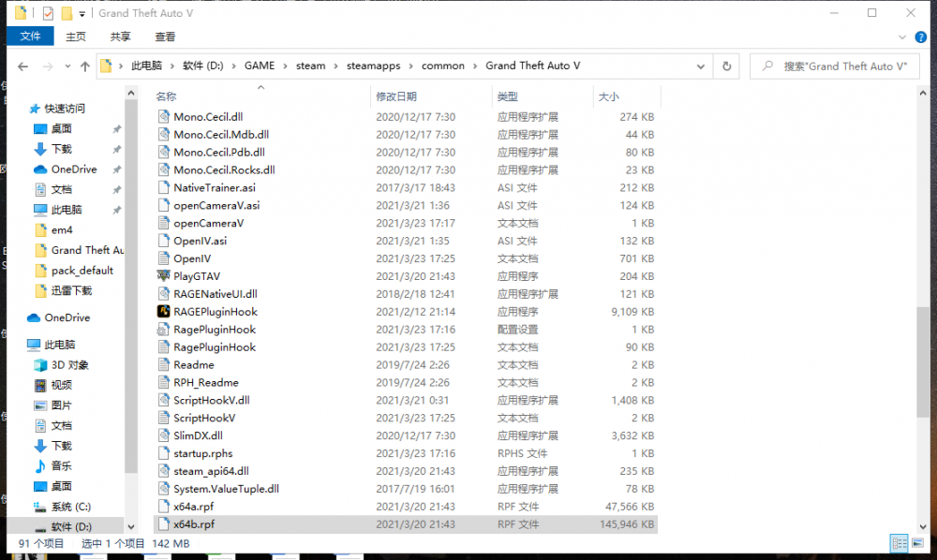Click the Up one level arrow
Screen dimensions: 937x560
tap(84, 66)
